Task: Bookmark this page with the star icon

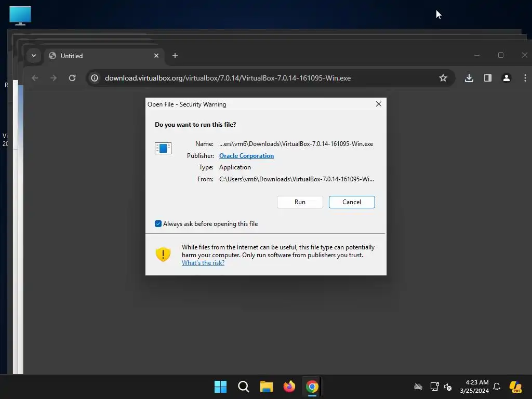Action: point(443,78)
